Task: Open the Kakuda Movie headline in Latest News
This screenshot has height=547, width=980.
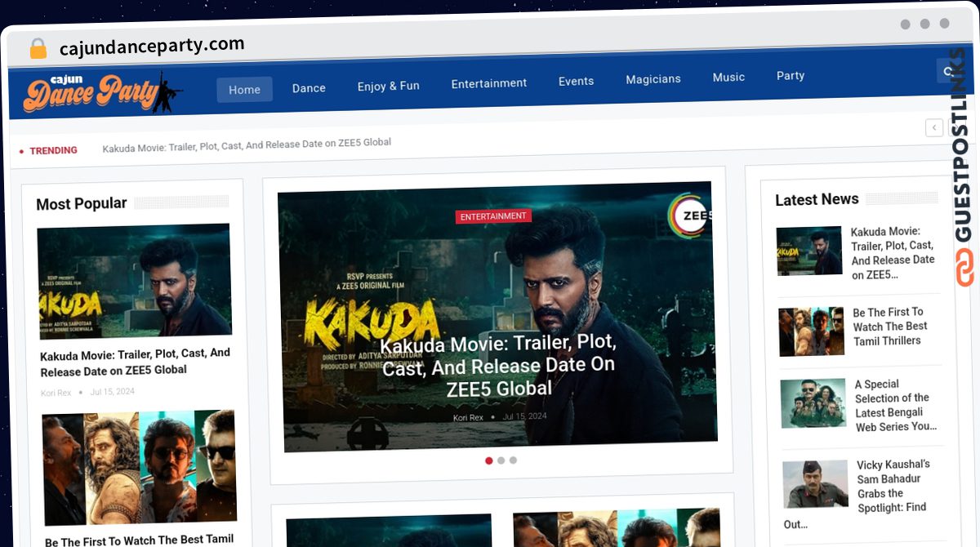Action: point(893,253)
